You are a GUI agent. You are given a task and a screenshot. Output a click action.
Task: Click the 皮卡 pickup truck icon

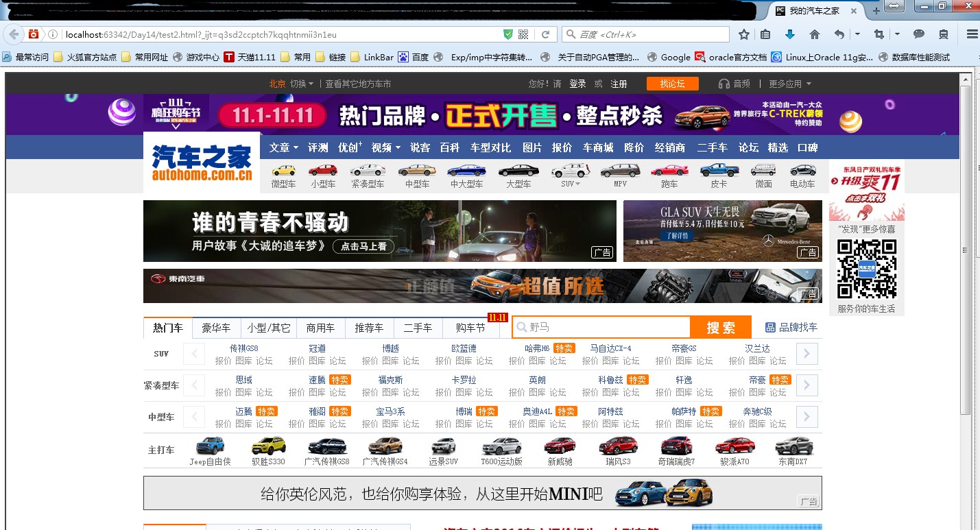point(719,169)
